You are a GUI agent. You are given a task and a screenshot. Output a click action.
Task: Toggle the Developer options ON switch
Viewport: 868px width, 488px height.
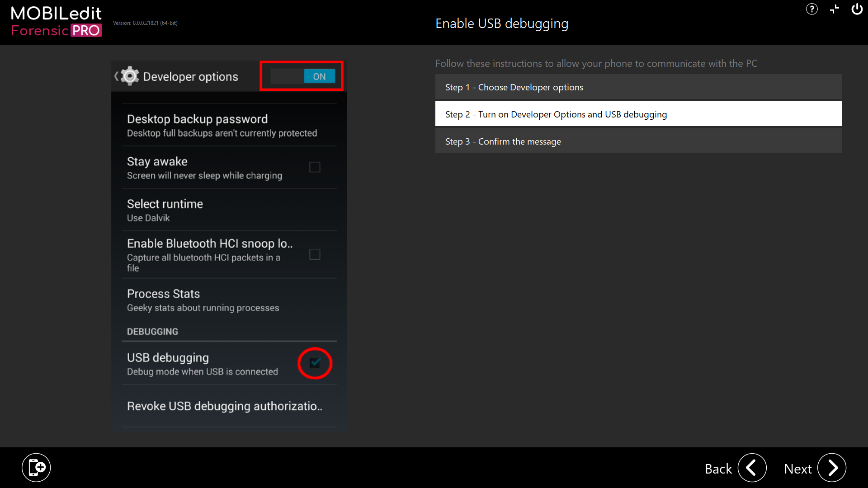[x=302, y=76]
